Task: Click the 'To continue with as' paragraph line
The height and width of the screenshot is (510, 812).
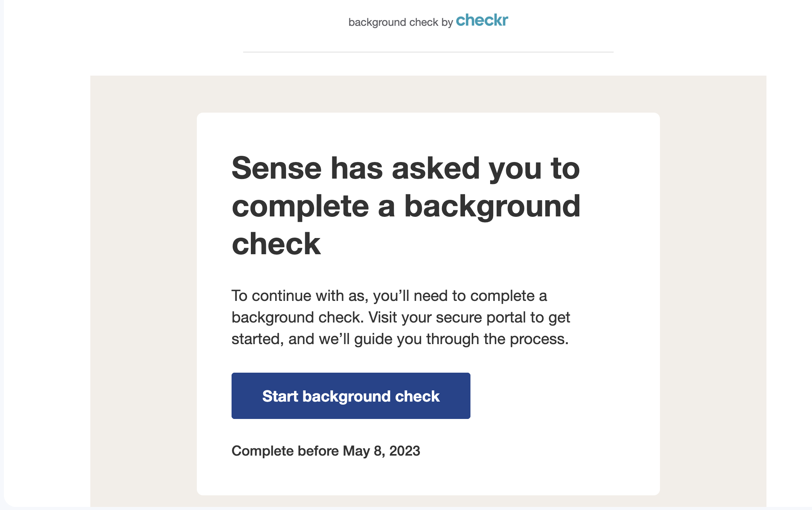Action: pos(389,296)
